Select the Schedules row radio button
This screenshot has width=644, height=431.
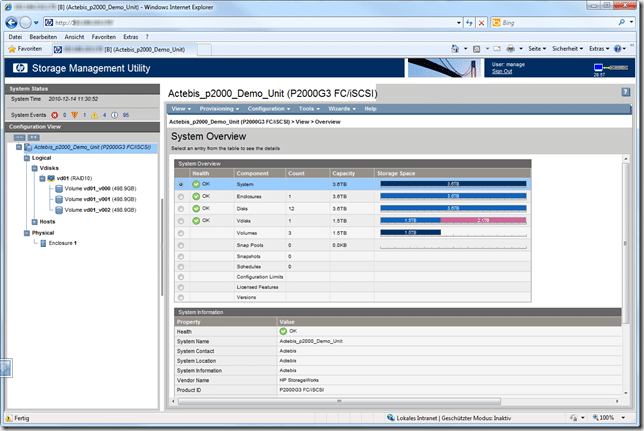coord(181,267)
